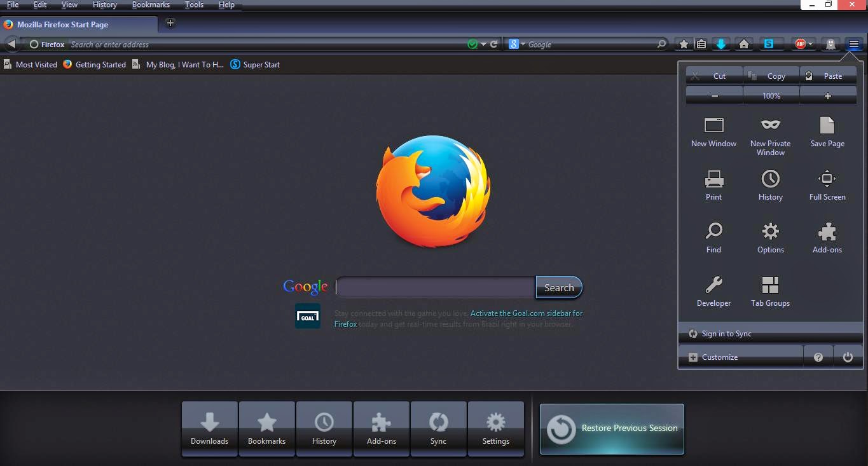Open the Bookmarks menu
This screenshot has width=868, height=466.
point(150,4)
